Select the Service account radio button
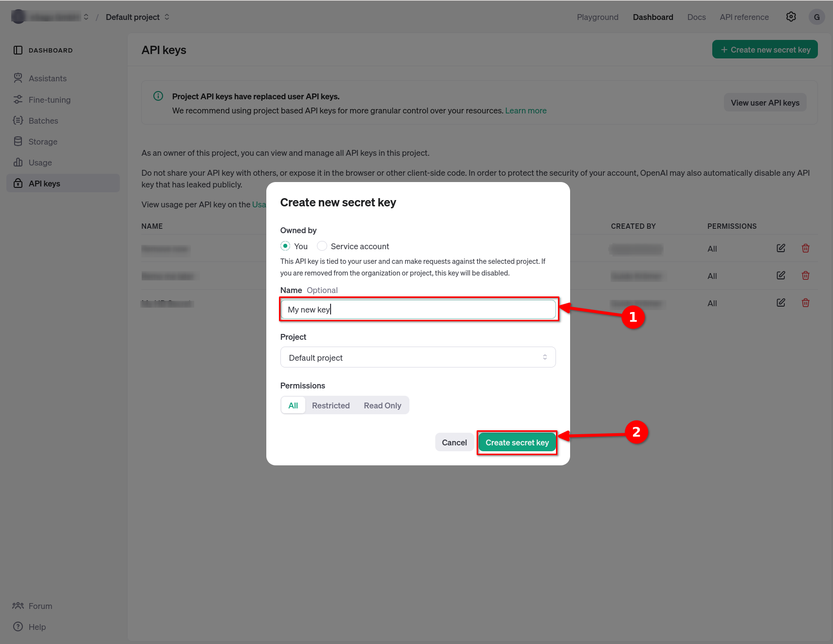833x644 pixels. pyautogui.click(x=322, y=246)
